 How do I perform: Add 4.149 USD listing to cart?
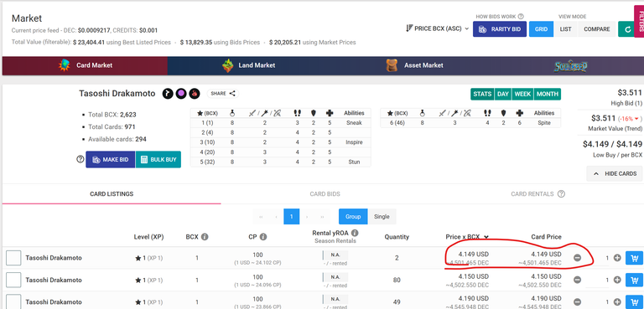tap(635, 258)
